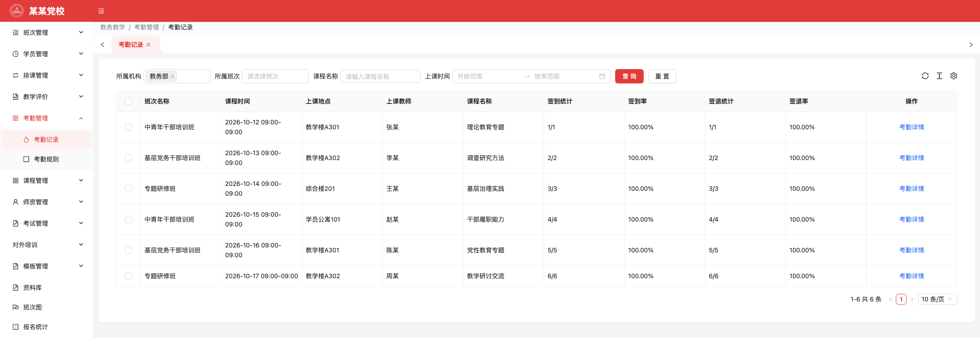Click the 教学评价 document icon
The height and width of the screenshot is (338, 980).
16,97
